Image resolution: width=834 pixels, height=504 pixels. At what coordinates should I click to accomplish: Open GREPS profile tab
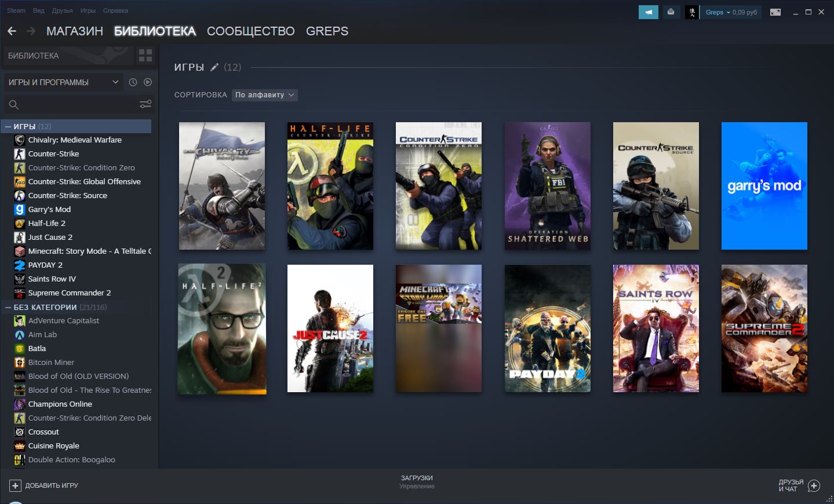coord(327,31)
